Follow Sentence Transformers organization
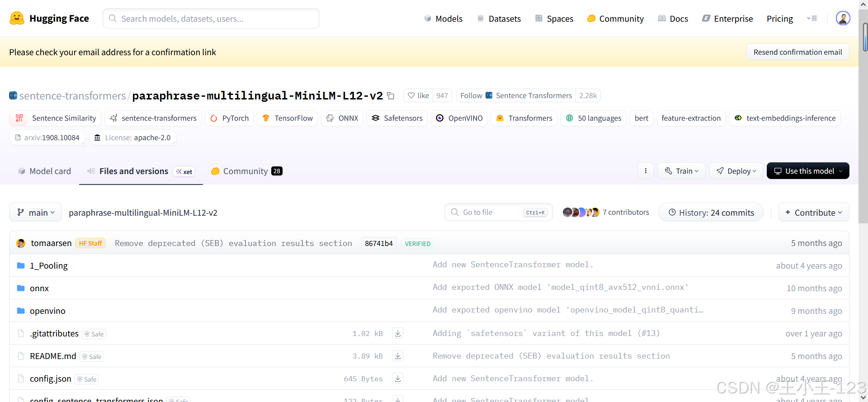868x402 pixels. [516, 95]
